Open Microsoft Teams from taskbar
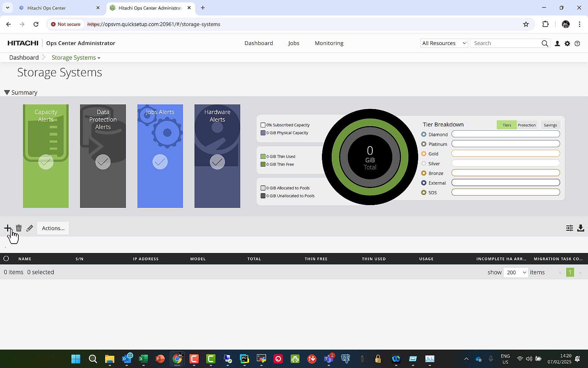The width and height of the screenshot is (588, 368). [x=329, y=359]
